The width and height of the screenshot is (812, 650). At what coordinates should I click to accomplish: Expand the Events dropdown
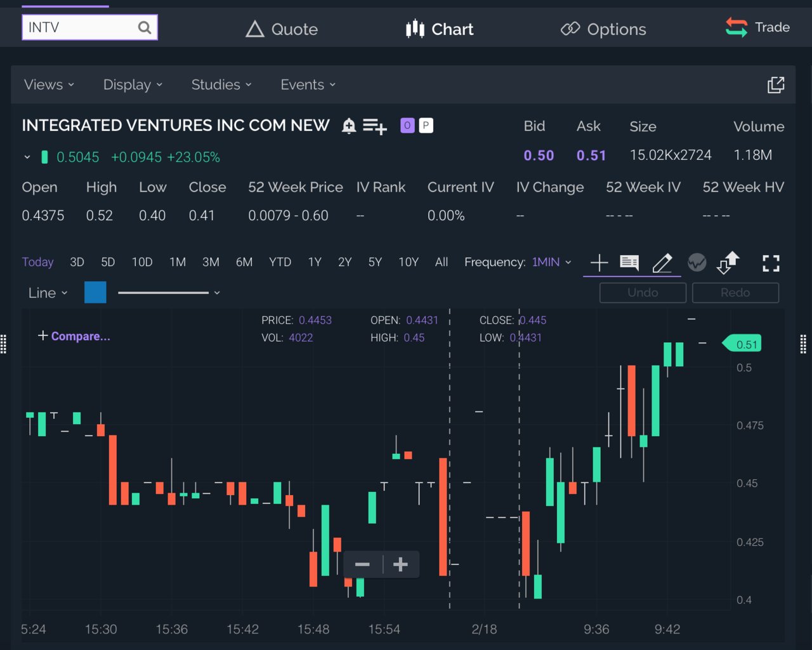[308, 84]
